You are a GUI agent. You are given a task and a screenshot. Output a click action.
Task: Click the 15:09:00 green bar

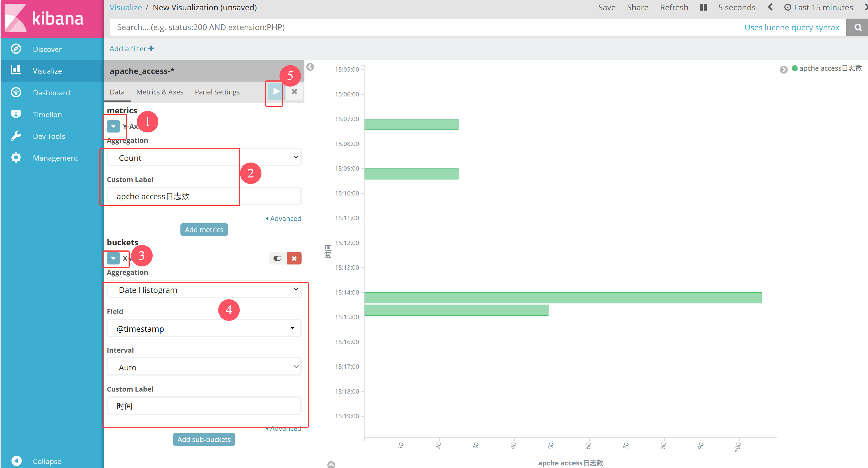411,174
